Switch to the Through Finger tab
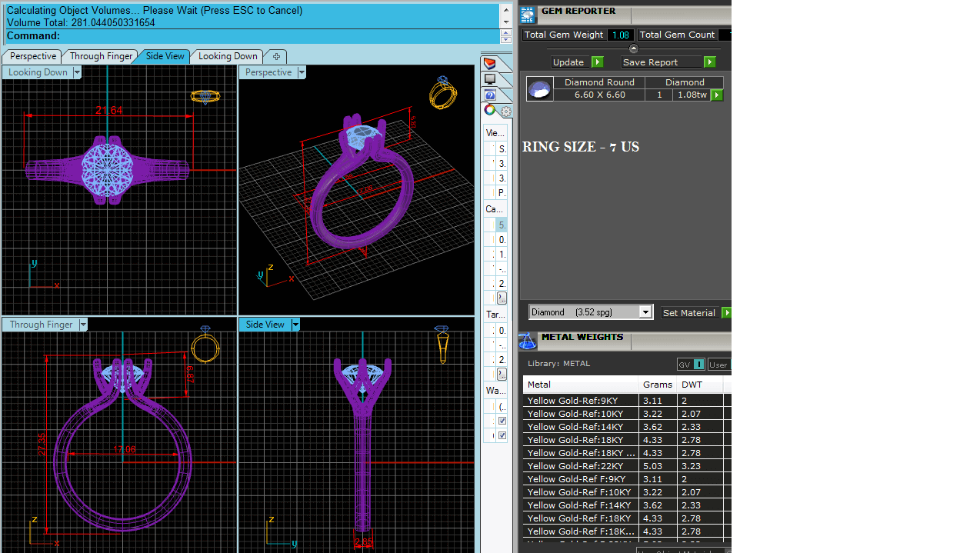980x553 pixels. tap(101, 56)
